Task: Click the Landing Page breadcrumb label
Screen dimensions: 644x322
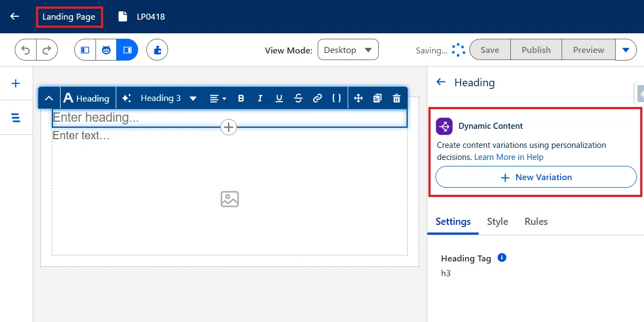Action: point(69,17)
